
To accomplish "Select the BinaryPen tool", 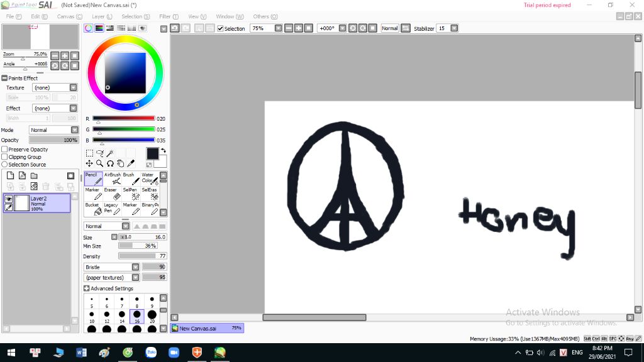I will tap(150, 209).
